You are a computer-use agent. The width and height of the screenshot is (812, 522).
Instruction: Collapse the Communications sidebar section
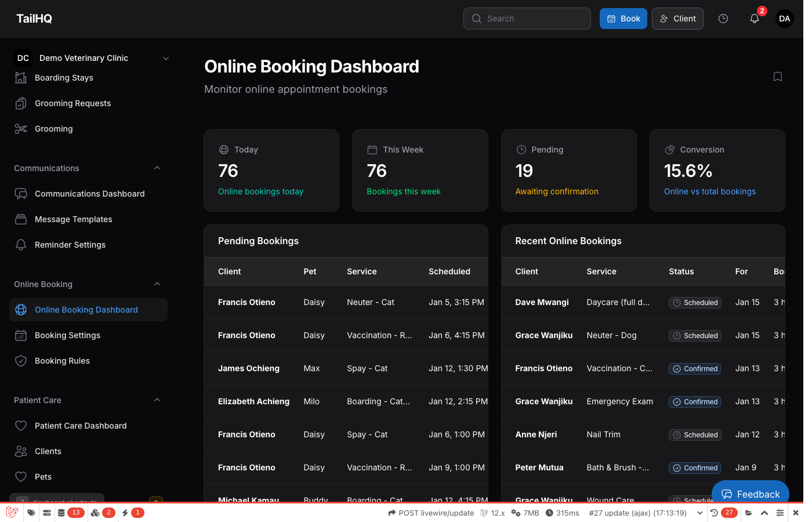pyautogui.click(x=157, y=168)
